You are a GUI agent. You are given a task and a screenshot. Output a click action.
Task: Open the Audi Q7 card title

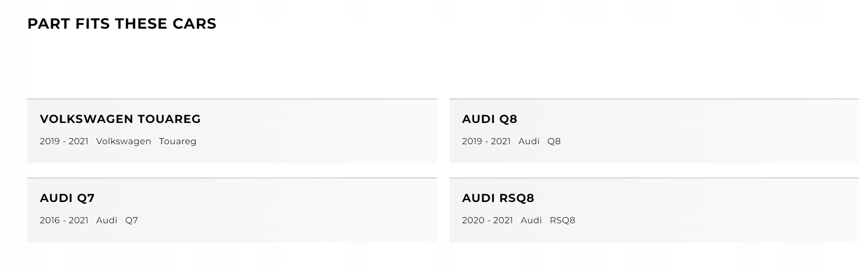click(x=67, y=198)
